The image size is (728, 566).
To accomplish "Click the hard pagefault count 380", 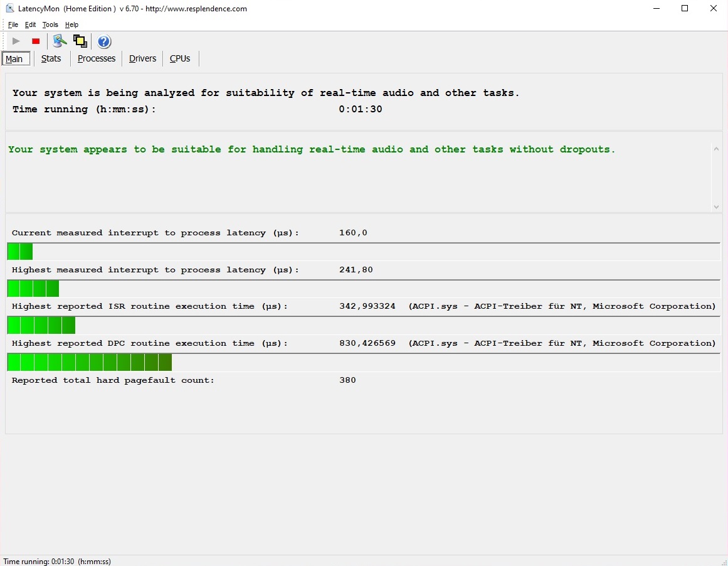I will (x=347, y=380).
